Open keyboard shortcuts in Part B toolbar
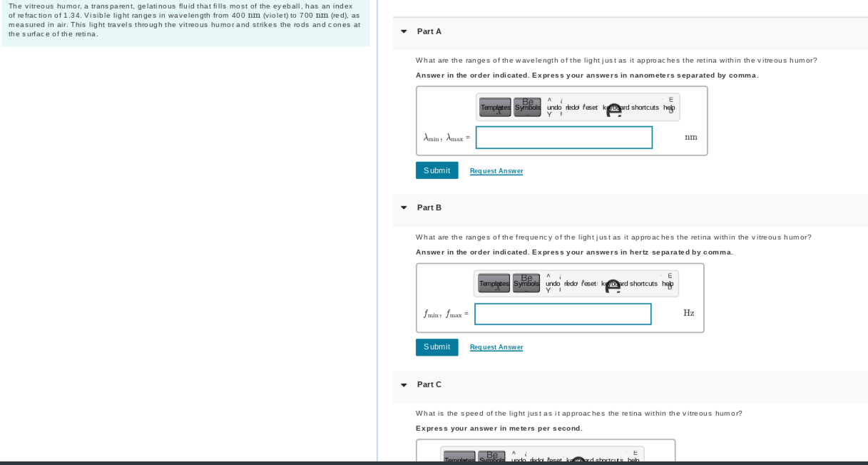The width and height of the screenshot is (868, 465). (630, 283)
